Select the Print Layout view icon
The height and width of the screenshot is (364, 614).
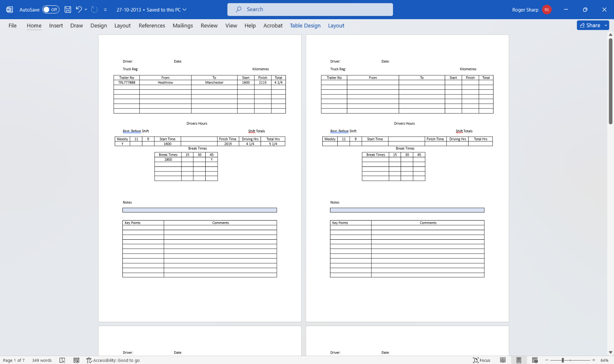pos(518,360)
